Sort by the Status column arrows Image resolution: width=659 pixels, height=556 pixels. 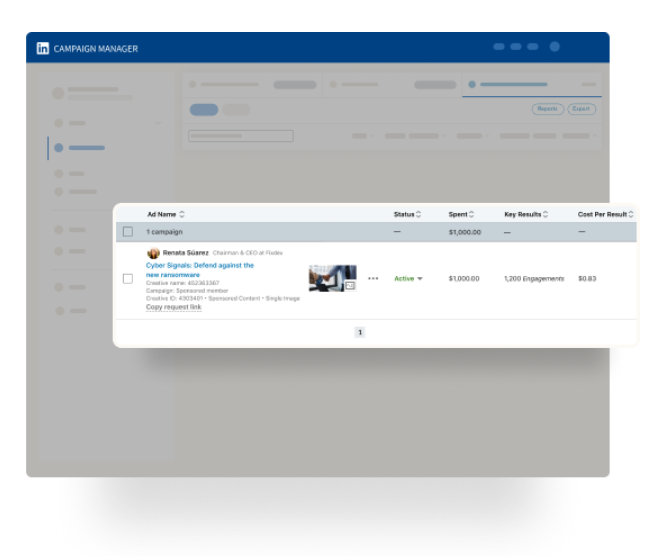click(418, 214)
